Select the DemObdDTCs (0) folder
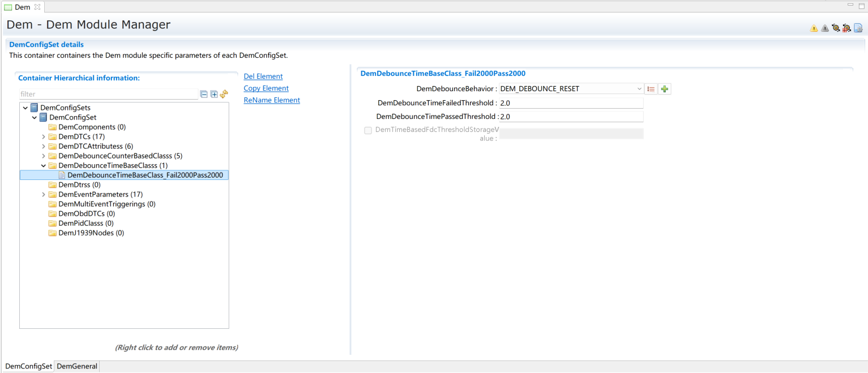868x373 pixels. point(86,214)
